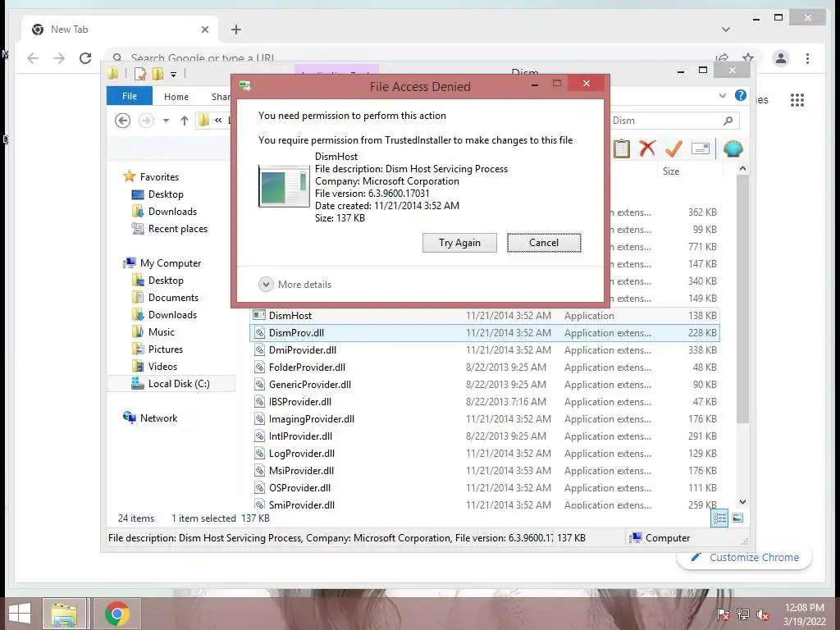Click the Size column header
840x630 pixels.
tap(671, 171)
